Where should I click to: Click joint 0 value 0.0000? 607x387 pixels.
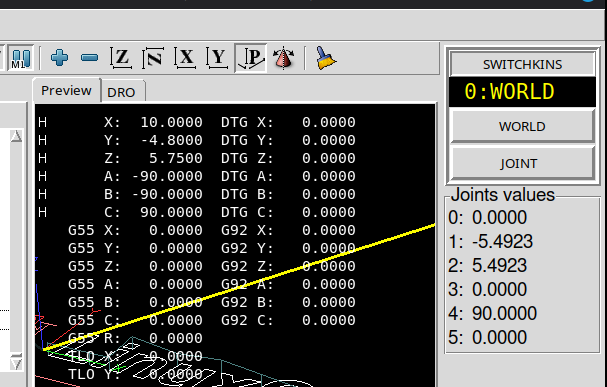487,217
